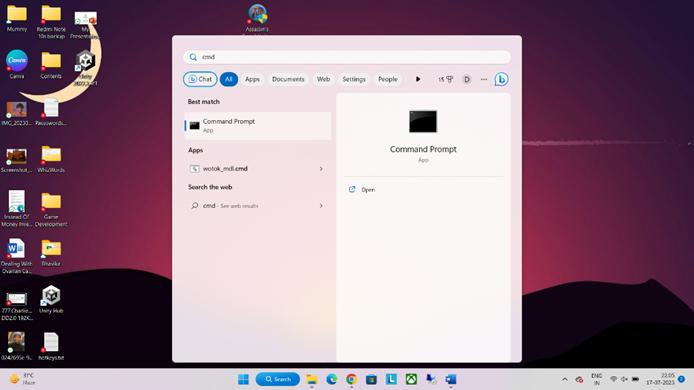This screenshot has height=390, width=694.
Task: Open the Canva desktop shortcut
Action: pos(17,65)
